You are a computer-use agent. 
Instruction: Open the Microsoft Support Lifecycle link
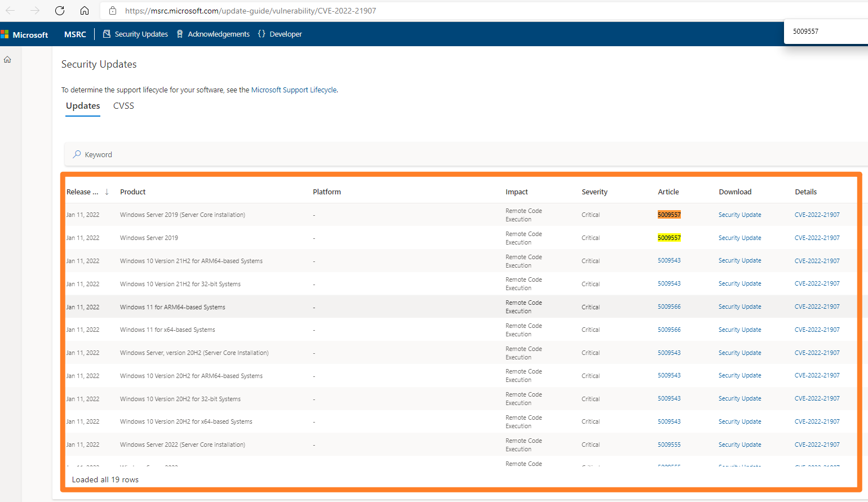pos(294,90)
